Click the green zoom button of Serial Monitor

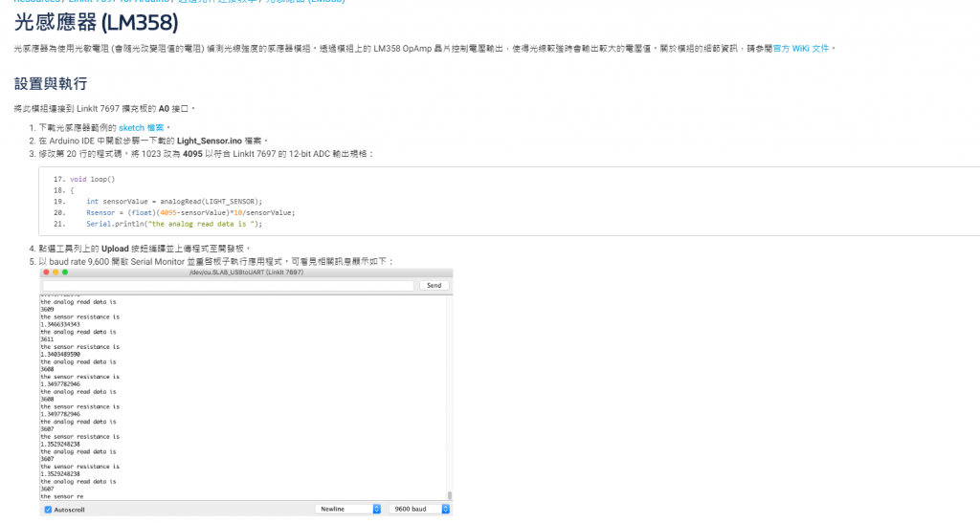click(x=64, y=272)
